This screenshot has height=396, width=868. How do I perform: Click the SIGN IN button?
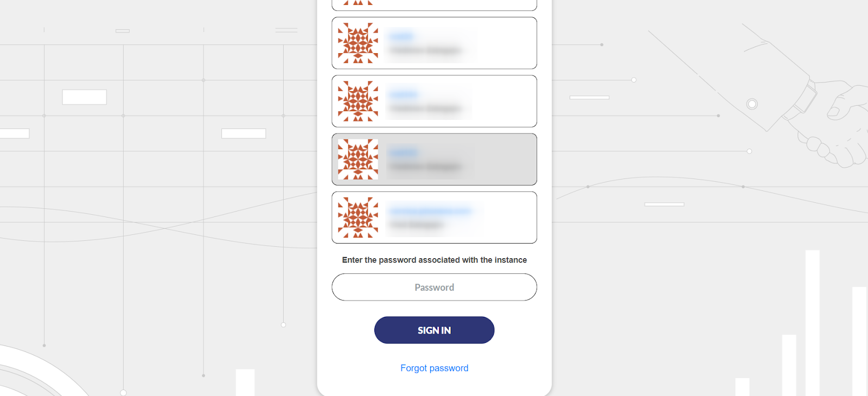click(435, 330)
